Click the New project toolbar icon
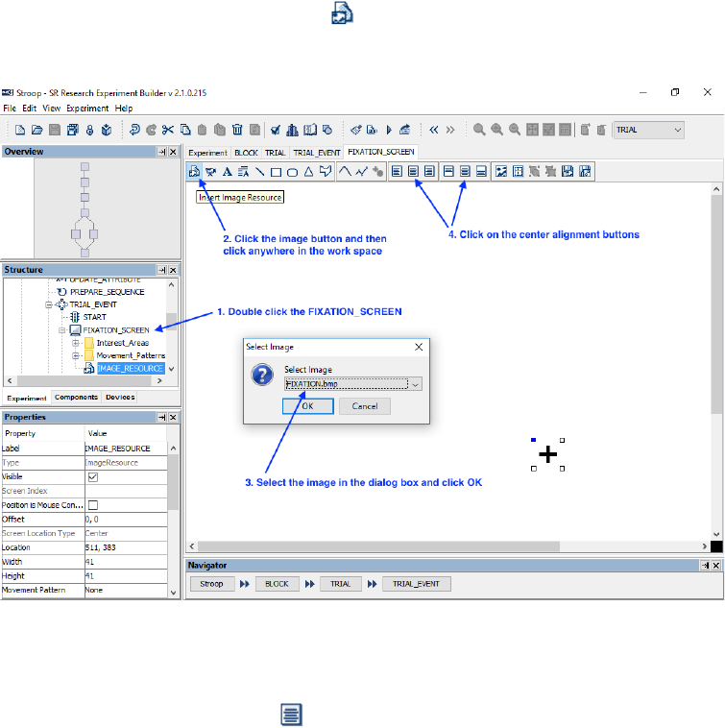The image size is (725, 728). point(20,130)
